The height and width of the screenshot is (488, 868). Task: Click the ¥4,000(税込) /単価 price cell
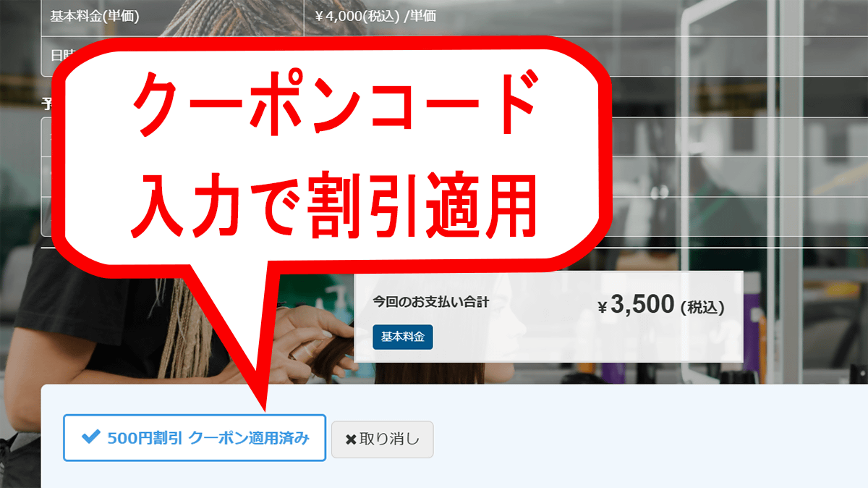(376, 15)
